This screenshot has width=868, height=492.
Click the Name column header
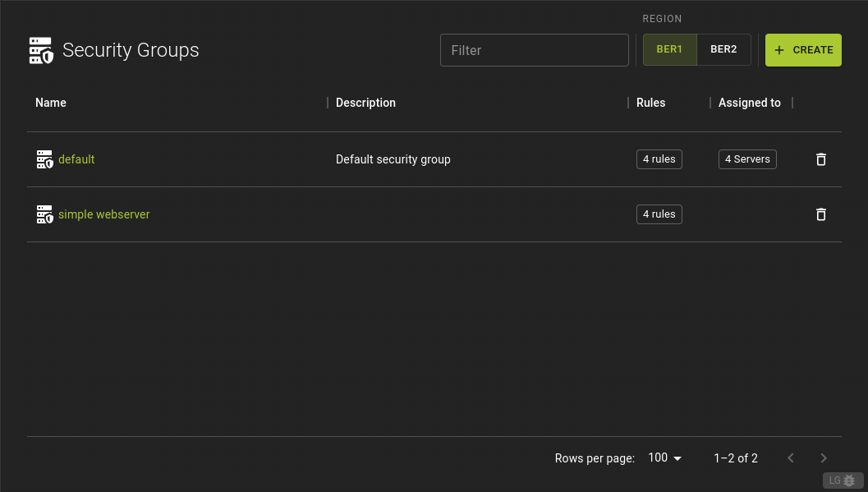pos(50,103)
